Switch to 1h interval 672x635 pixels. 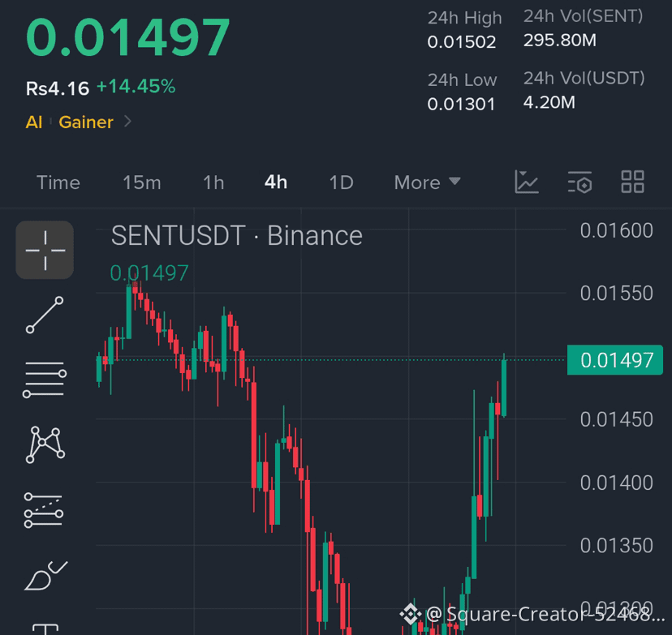coord(213,182)
